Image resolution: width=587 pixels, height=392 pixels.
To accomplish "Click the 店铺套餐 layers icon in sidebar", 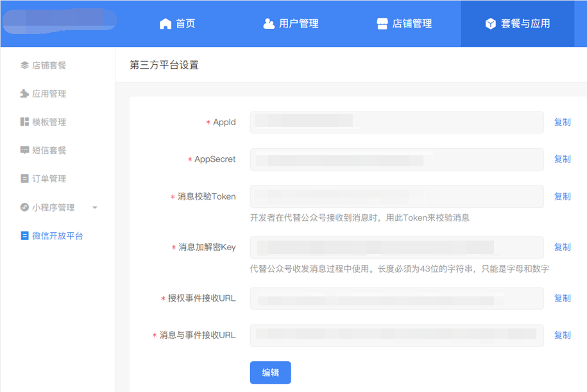I will [x=24, y=65].
